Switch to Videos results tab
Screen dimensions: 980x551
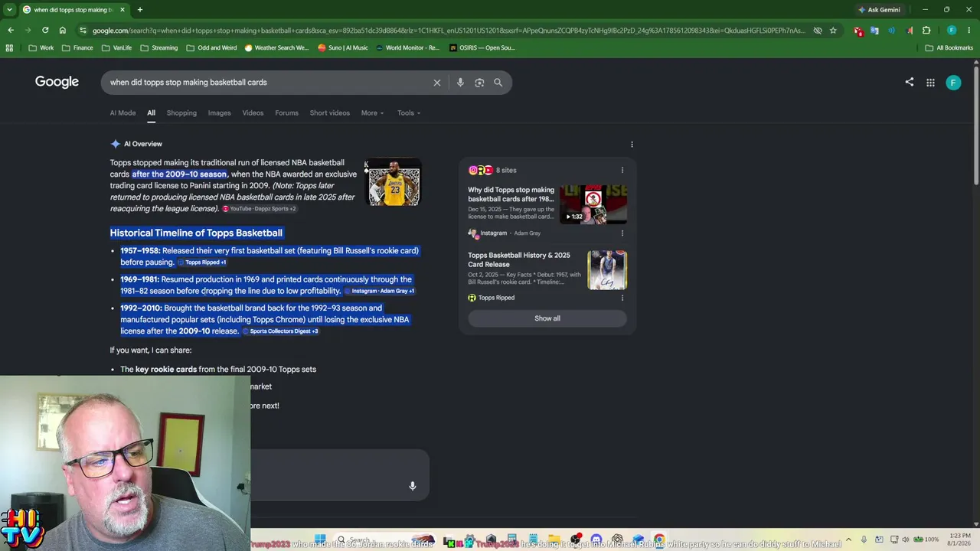(x=253, y=113)
